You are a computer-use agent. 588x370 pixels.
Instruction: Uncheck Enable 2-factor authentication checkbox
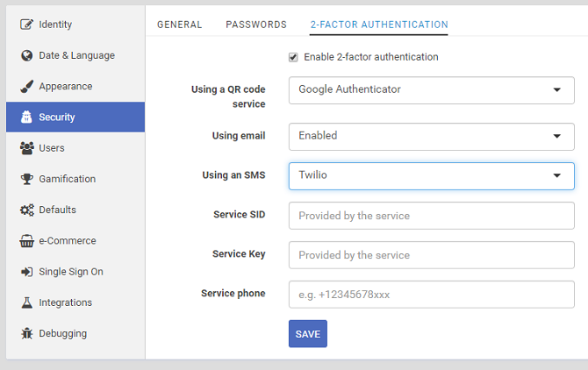pos(293,57)
